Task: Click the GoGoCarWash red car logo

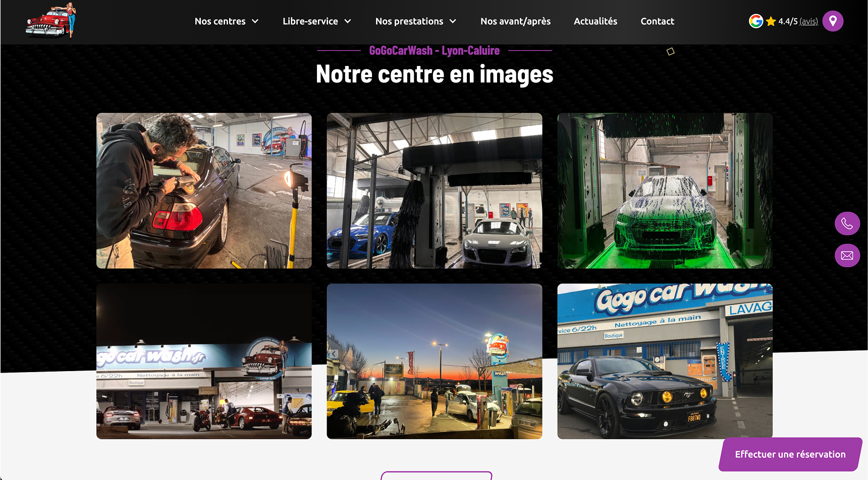Action: 50,21
